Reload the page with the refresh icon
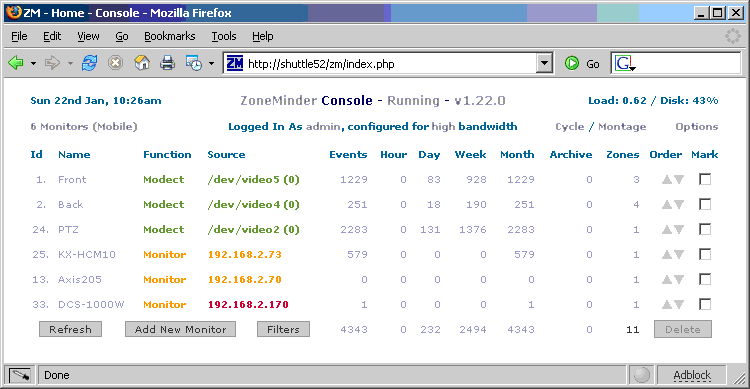The image size is (750, 389). (89, 63)
